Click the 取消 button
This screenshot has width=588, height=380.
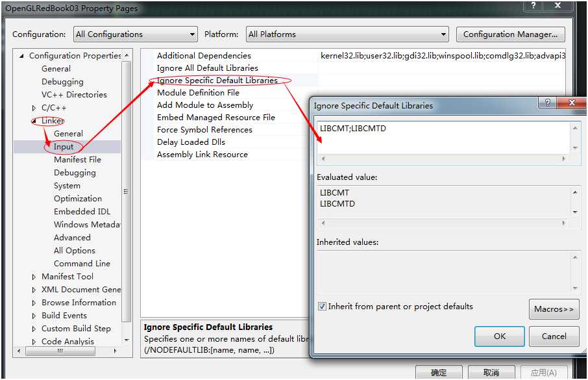491,372
